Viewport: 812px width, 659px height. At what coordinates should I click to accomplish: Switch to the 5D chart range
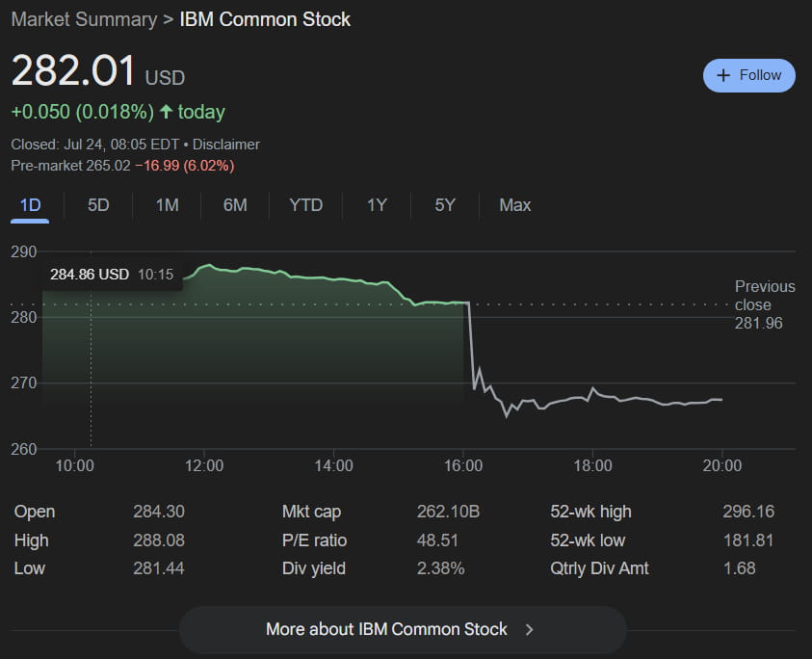[98, 205]
